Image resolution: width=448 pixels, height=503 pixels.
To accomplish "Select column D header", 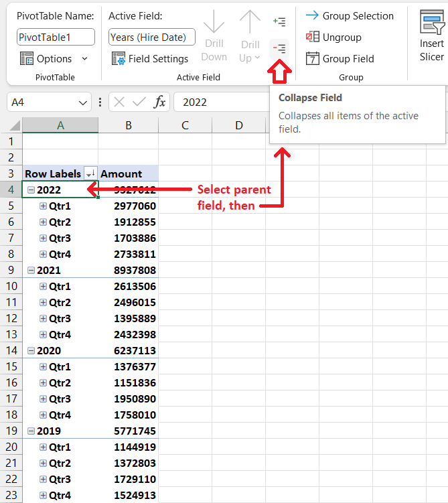I will [239, 125].
